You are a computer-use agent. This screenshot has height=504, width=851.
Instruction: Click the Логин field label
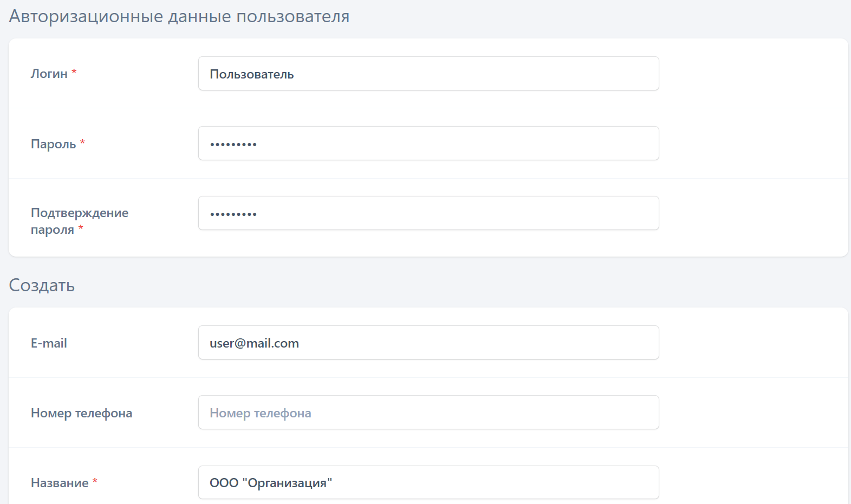(49, 74)
